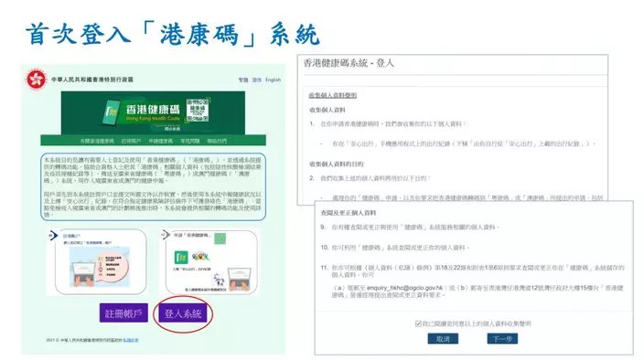Click the pink speech bubble in step 01 card
Screen dimensions: 644x360
click(113, 267)
